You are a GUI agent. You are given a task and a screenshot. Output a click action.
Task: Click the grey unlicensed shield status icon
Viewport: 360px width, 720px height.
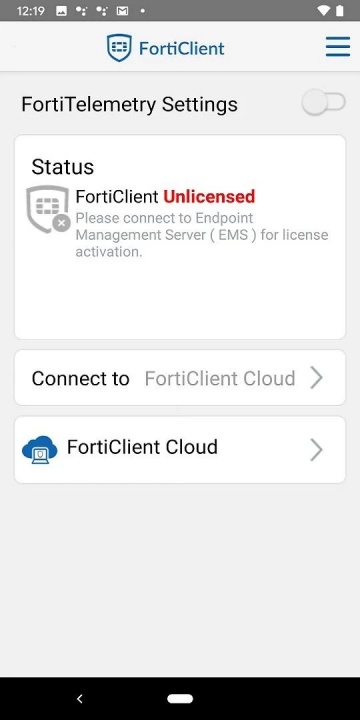pyautogui.click(x=48, y=209)
